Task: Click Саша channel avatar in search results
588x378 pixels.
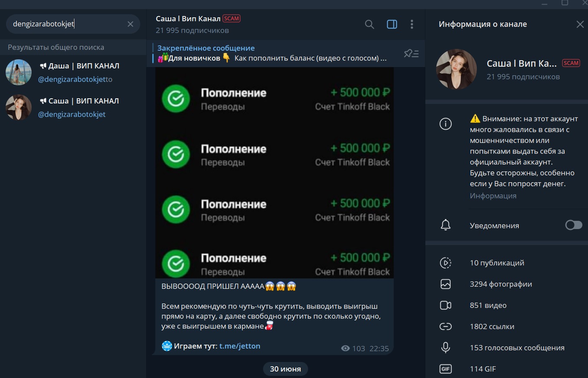Action: point(19,107)
